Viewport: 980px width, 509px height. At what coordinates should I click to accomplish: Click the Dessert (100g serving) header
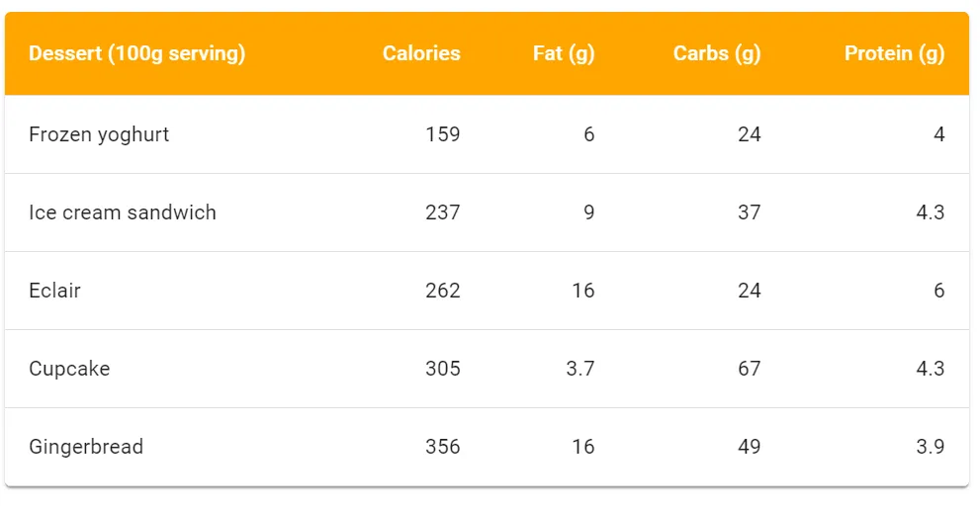pos(136,53)
